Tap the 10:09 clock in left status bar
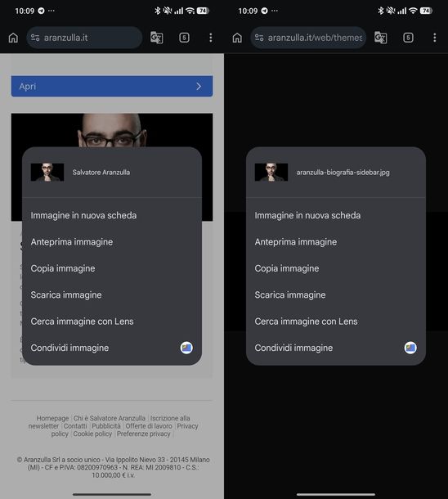The height and width of the screenshot is (499, 448). [x=25, y=11]
